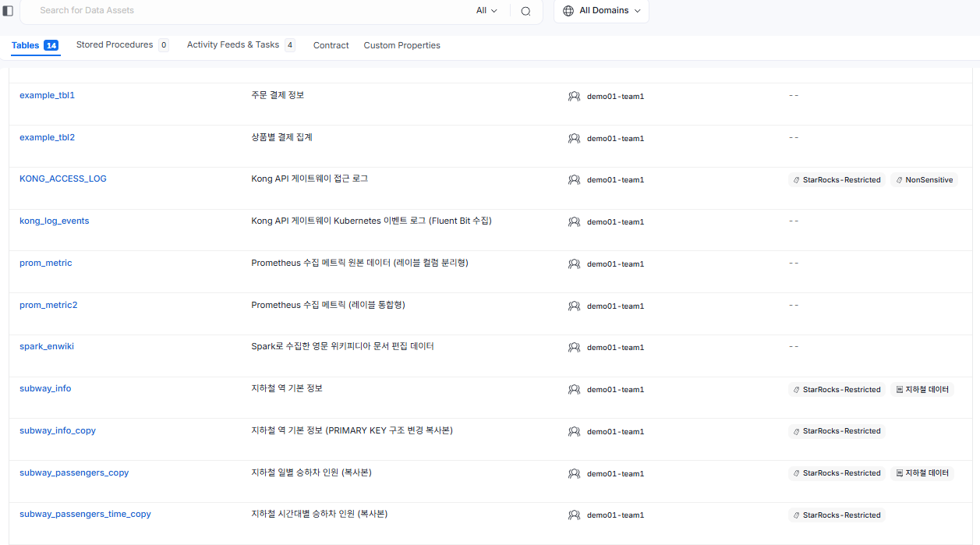Open the kong_log_events table link
980x545 pixels.
pos(55,221)
